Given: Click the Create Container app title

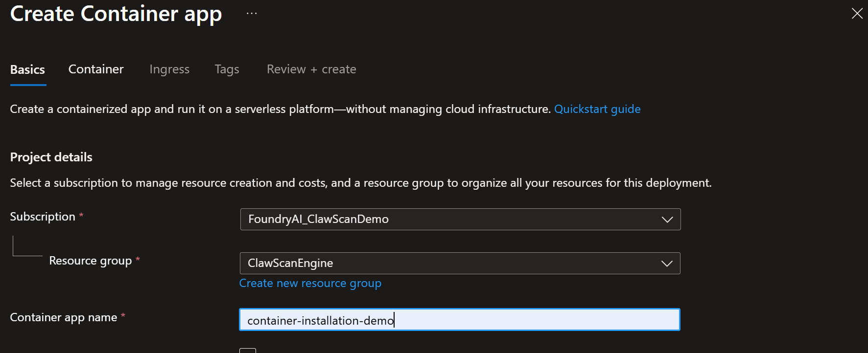Looking at the screenshot, I should (x=116, y=14).
